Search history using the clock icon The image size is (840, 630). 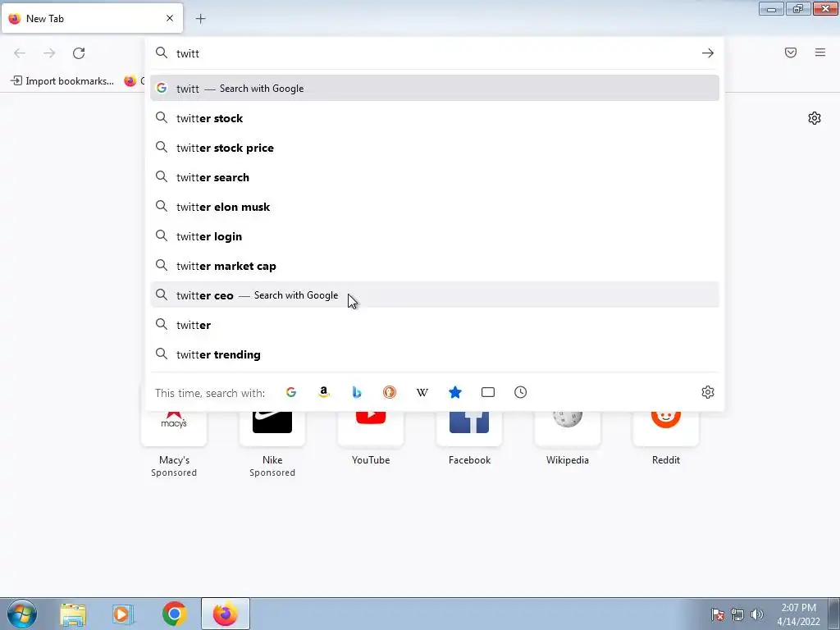tap(521, 392)
